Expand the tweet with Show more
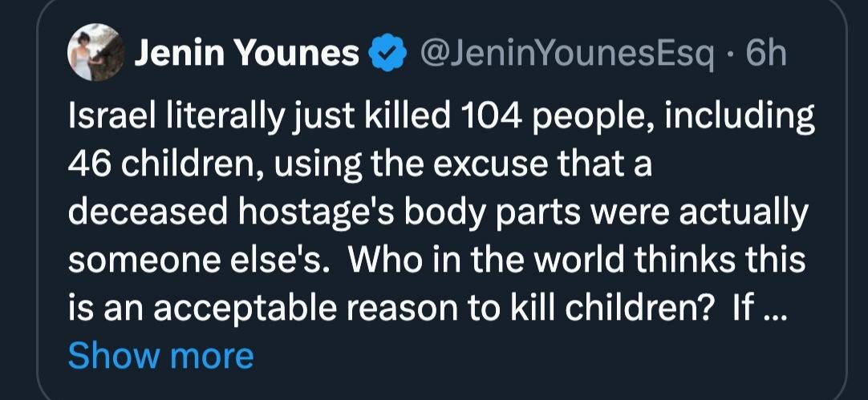This screenshot has width=868, height=400. 160,354
